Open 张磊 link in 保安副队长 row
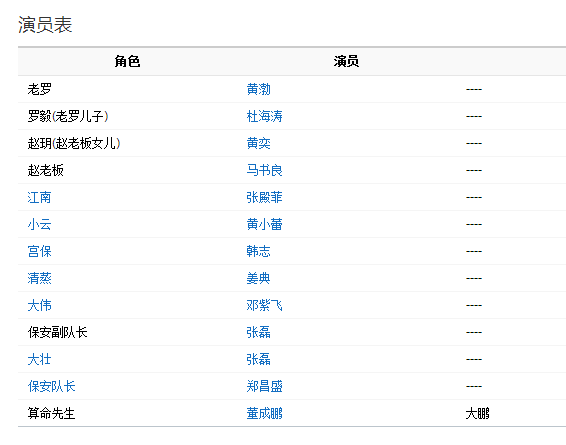Viewport: 566px width, 445px height. [258, 332]
